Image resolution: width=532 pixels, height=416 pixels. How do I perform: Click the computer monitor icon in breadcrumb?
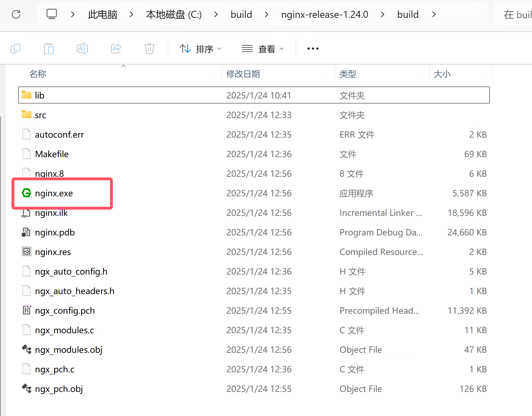[x=52, y=14]
